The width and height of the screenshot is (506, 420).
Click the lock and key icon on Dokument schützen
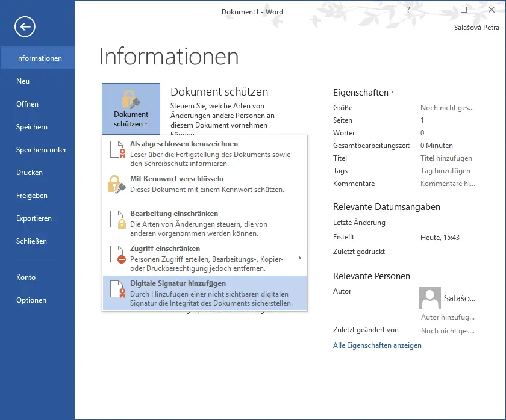tap(131, 99)
